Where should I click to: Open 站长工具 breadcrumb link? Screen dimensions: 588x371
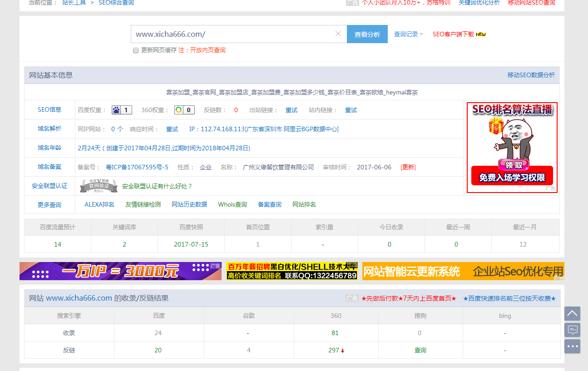[x=74, y=3]
